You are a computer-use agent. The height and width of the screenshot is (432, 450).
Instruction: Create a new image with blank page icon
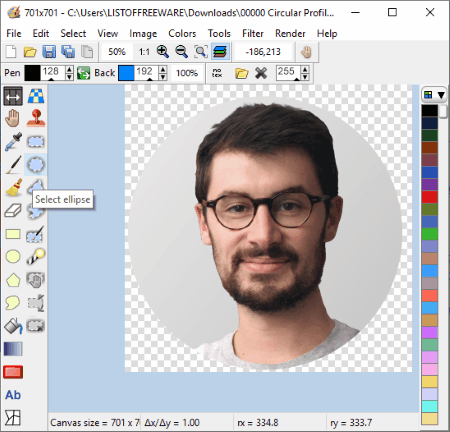pos(11,52)
